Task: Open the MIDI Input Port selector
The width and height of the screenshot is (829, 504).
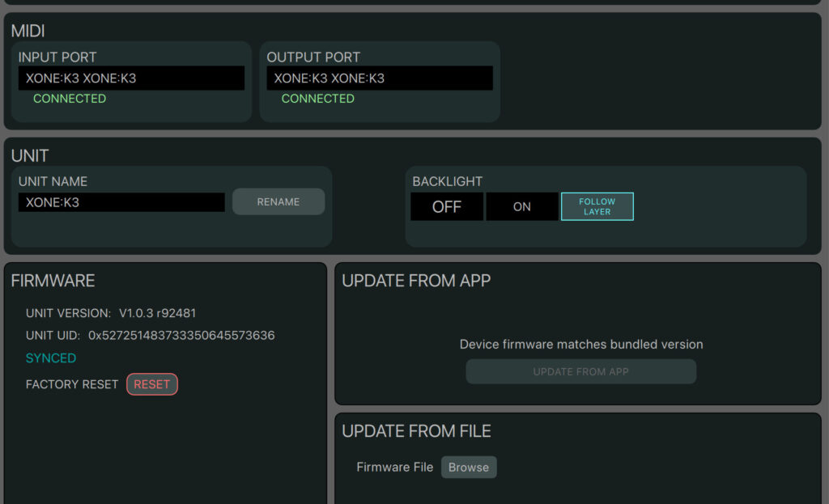Action: coord(130,78)
